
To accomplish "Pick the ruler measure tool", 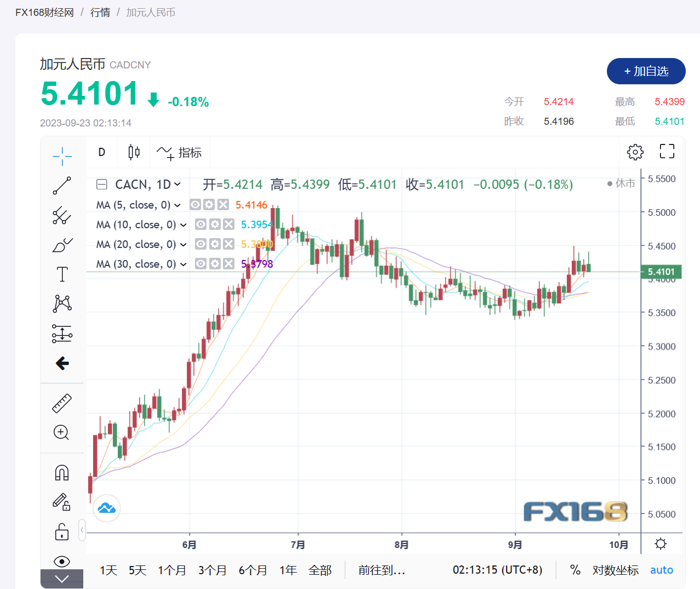I will [x=62, y=403].
